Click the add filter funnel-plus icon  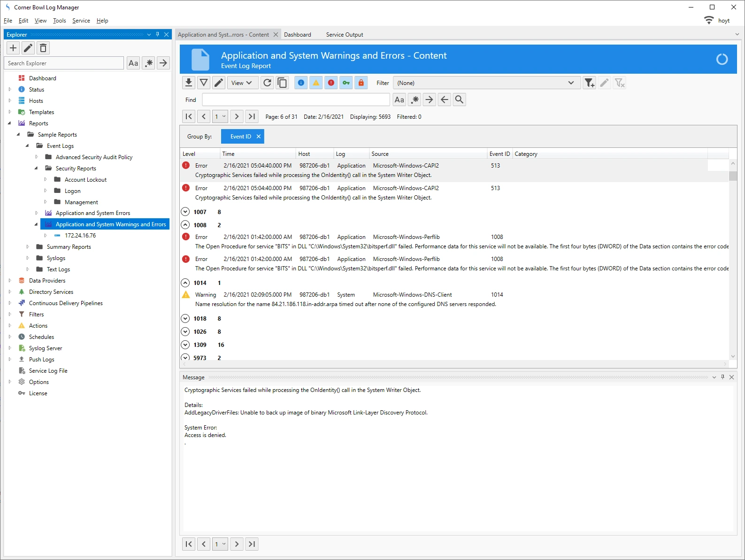(x=590, y=83)
